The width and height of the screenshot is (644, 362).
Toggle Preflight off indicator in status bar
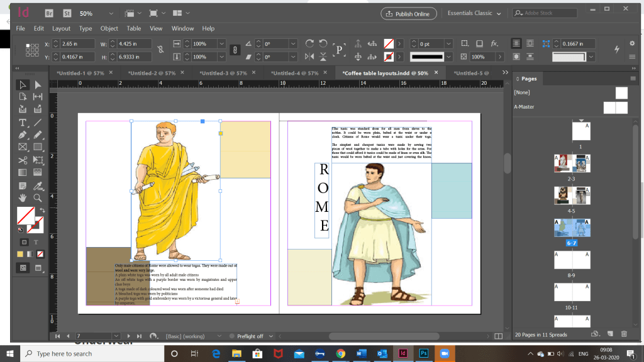click(250, 336)
